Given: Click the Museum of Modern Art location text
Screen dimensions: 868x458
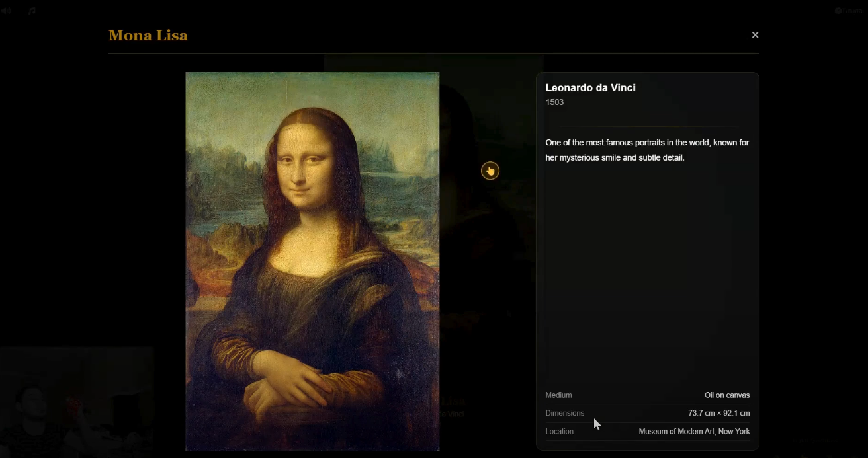Looking at the screenshot, I should coord(695,431).
